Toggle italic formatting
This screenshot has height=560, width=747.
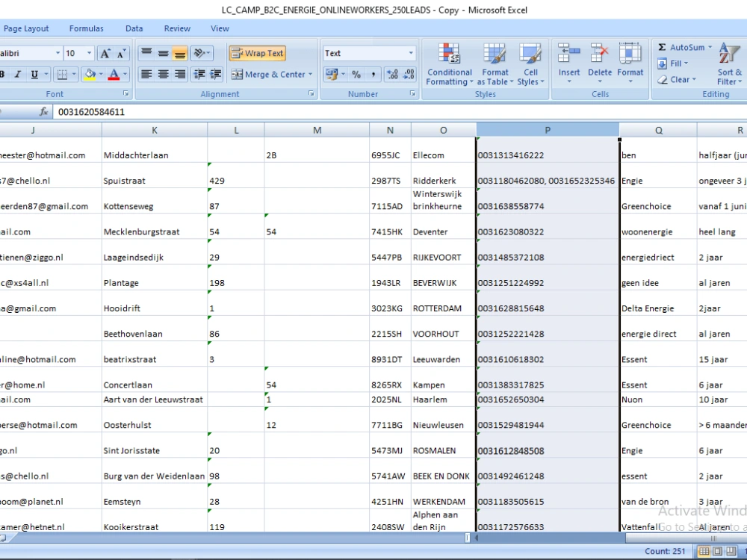(18, 74)
